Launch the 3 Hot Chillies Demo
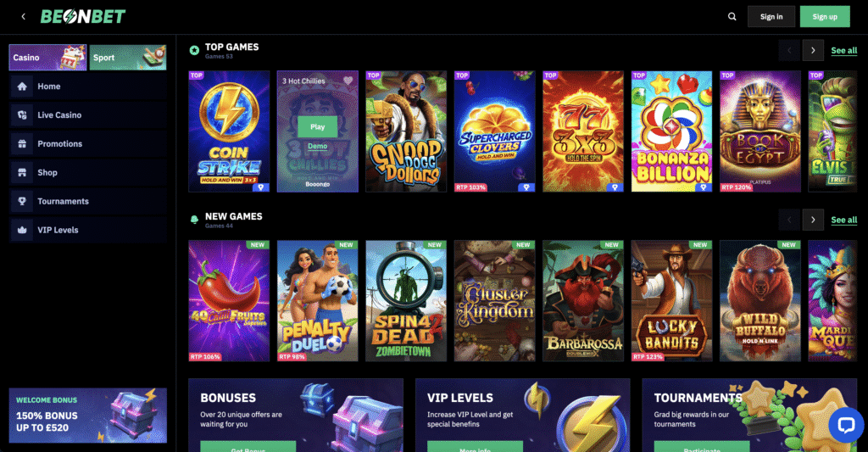This screenshot has width=868, height=452. [318, 146]
